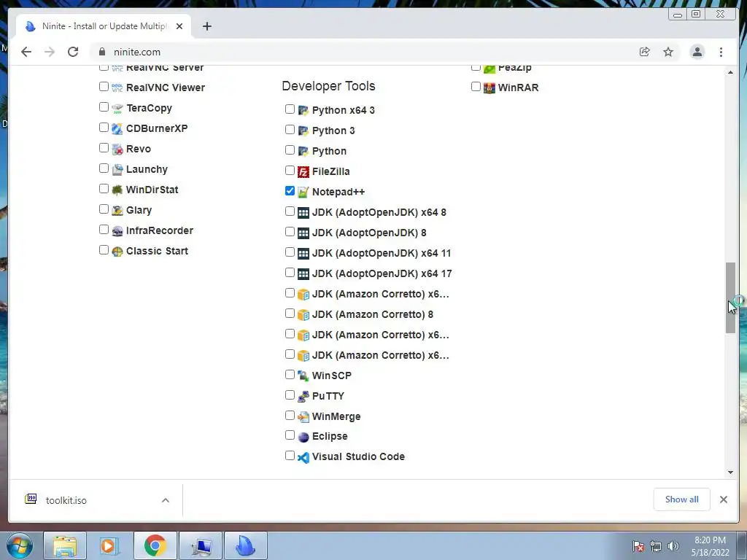Click the CDBurnerXP app icon

117,128
